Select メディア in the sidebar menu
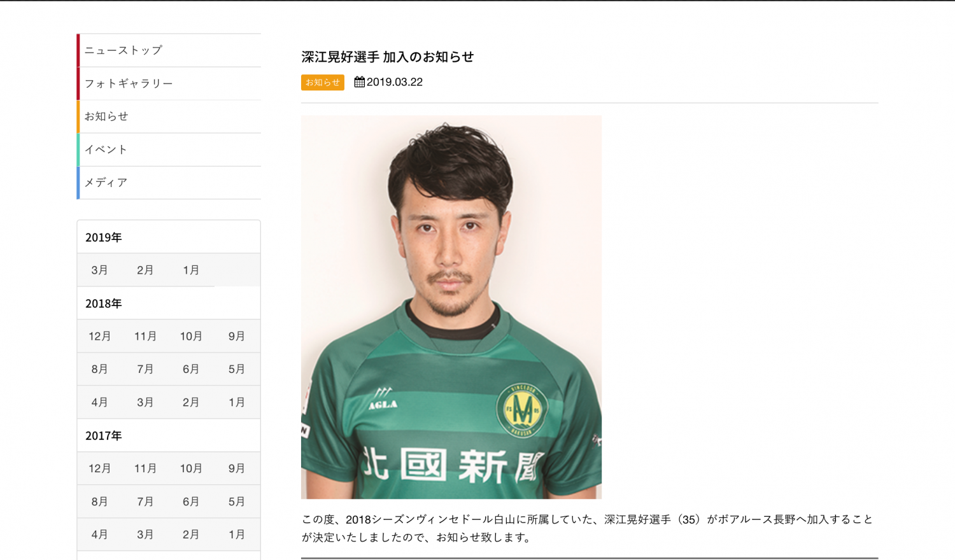This screenshot has height=560, width=955. point(169,183)
